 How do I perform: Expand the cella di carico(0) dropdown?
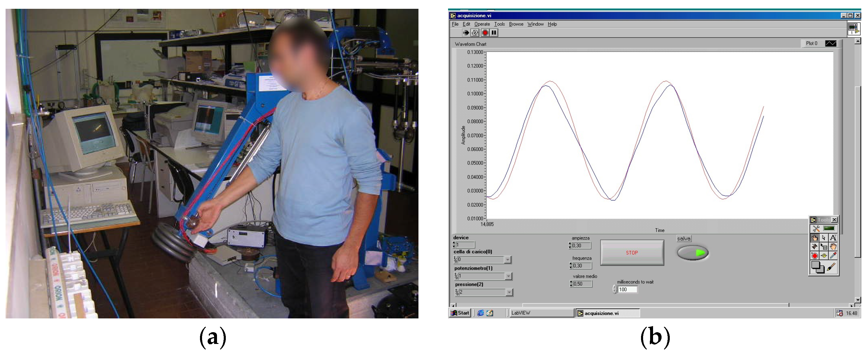coord(507,260)
